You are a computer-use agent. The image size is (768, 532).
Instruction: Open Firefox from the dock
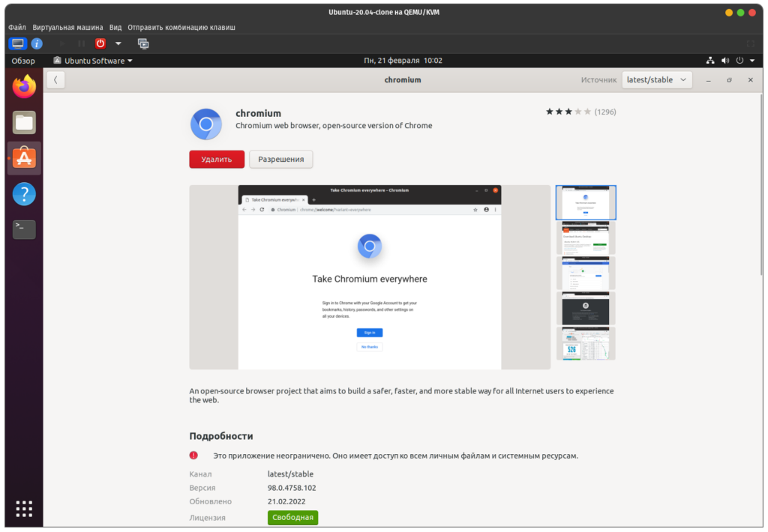24,87
